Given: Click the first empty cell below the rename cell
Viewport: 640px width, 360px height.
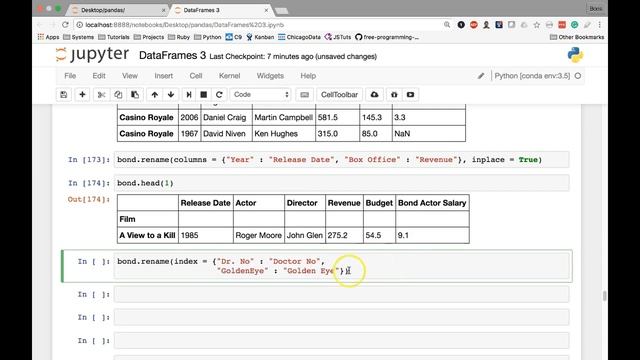Looking at the screenshot, I should click(x=341, y=294).
